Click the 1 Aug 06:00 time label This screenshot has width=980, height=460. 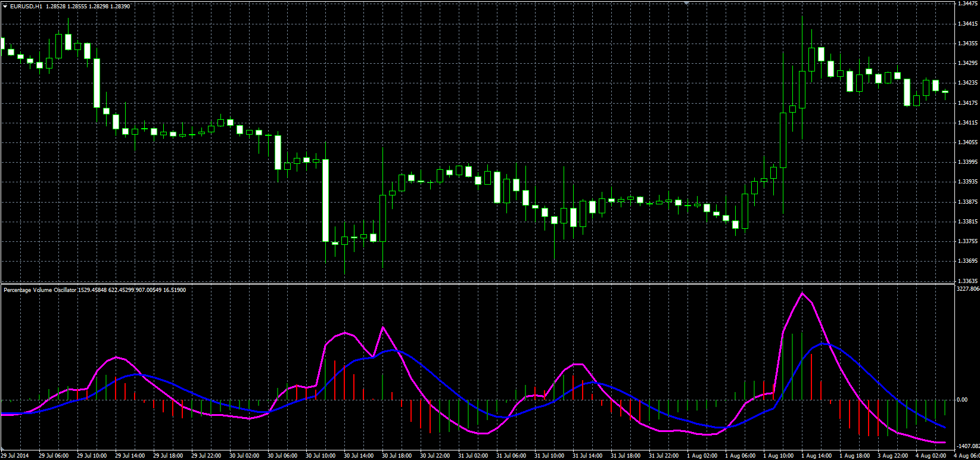740,456
